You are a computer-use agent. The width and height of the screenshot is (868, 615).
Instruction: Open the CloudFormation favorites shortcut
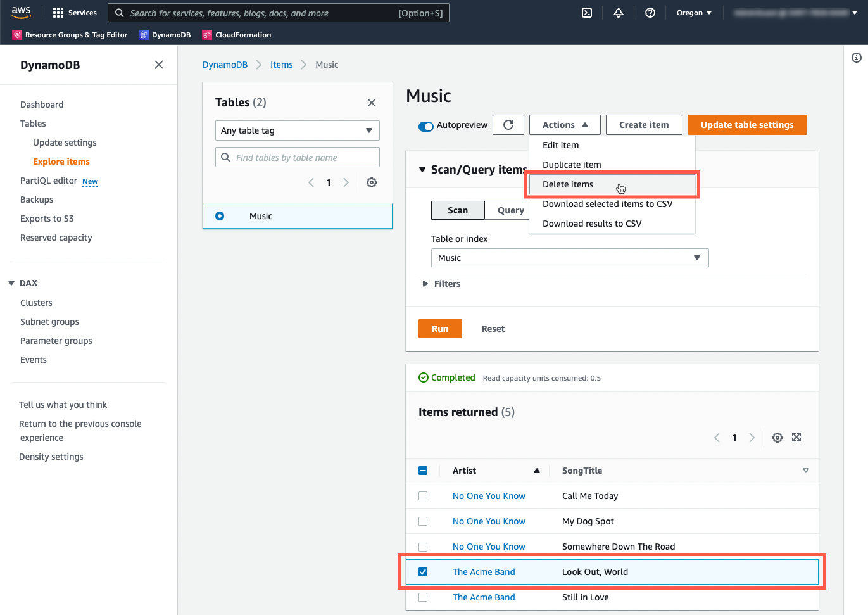pos(237,35)
